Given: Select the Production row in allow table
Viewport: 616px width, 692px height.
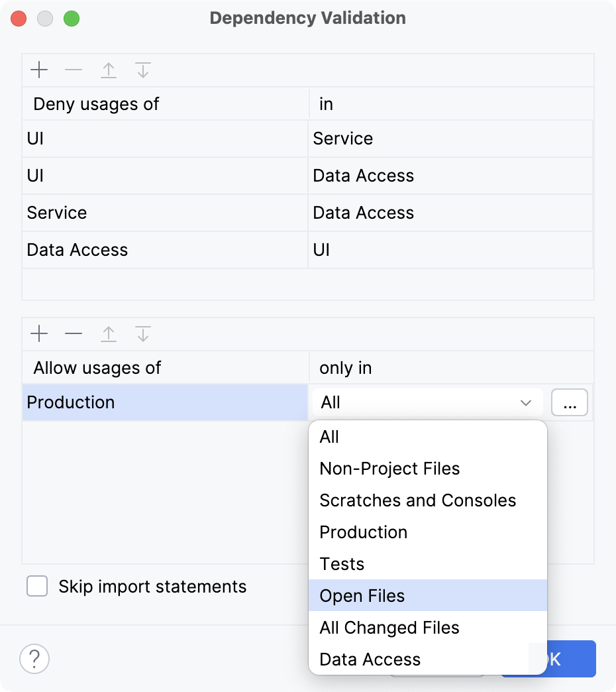Looking at the screenshot, I should pos(132,402).
